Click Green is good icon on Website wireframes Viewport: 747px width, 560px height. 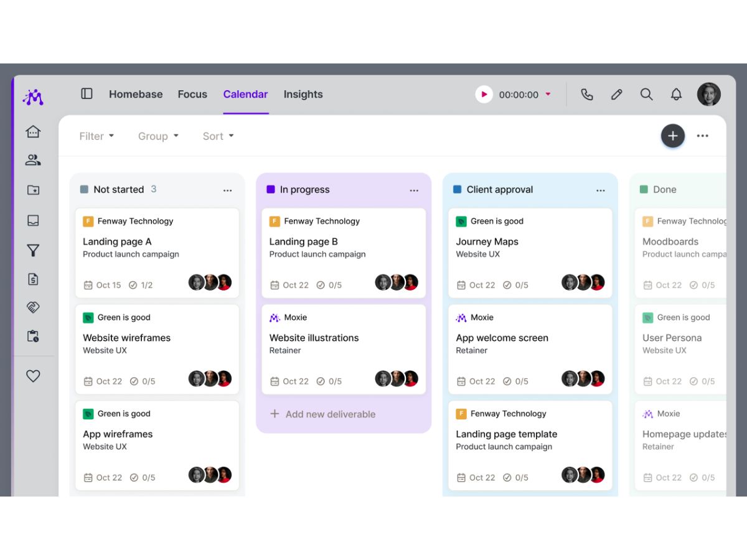click(88, 317)
